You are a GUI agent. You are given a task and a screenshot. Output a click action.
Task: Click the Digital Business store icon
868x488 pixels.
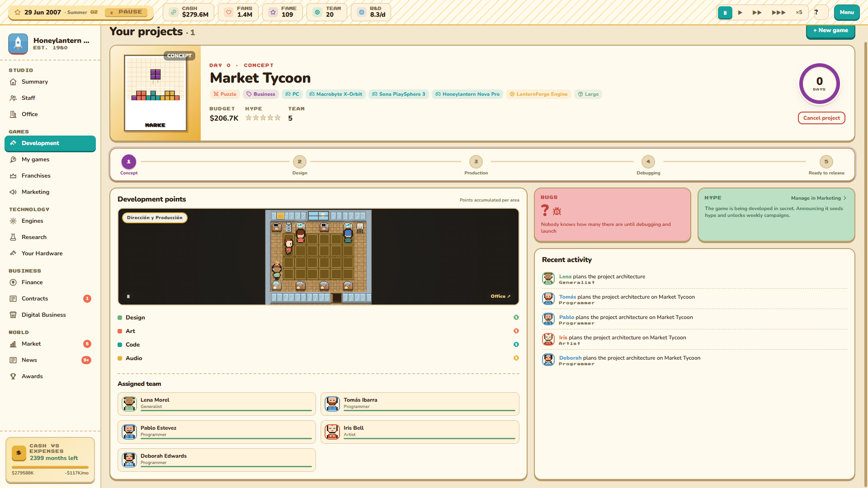pyautogui.click(x=13, y=315)
